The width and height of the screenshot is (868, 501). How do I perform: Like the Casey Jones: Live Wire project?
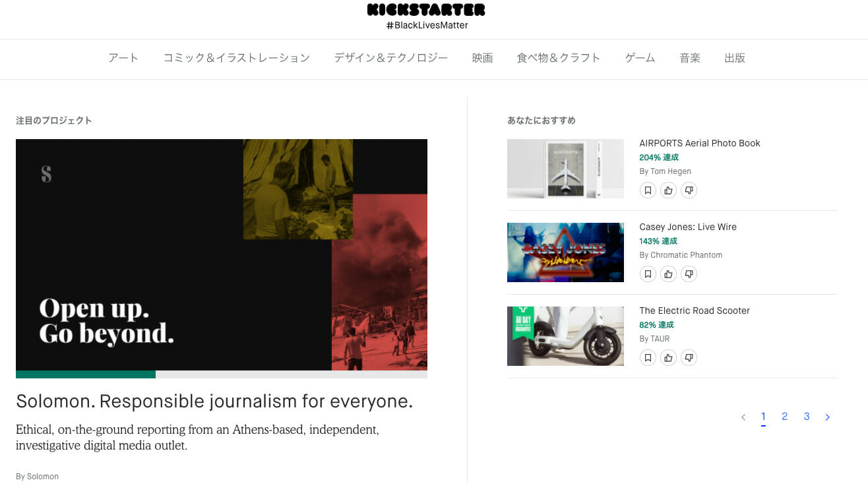point(668,274)
